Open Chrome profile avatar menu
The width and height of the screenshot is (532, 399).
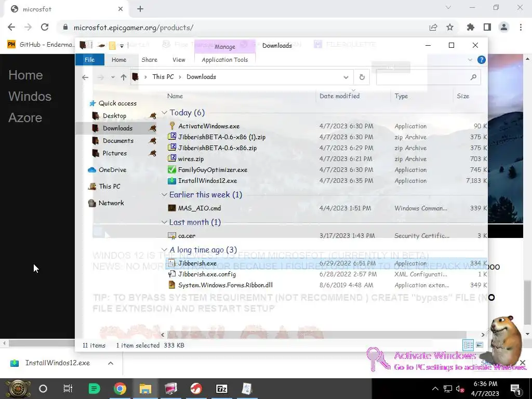click(x=504, y=27)
